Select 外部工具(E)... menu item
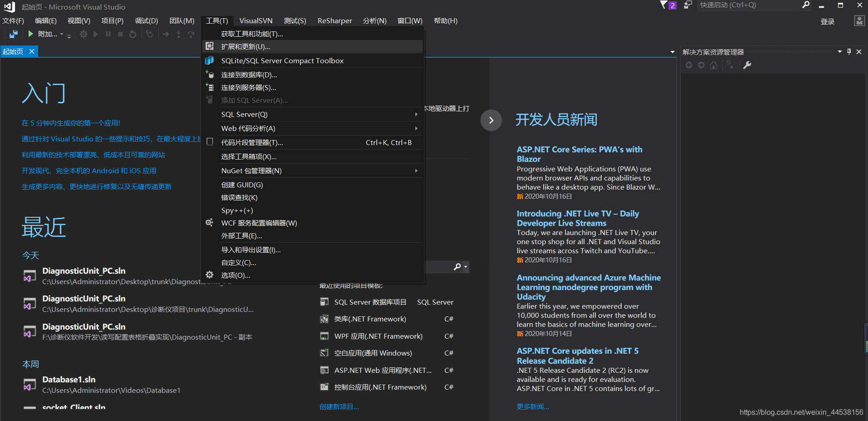The image size is (868, 421). (312, 236)
